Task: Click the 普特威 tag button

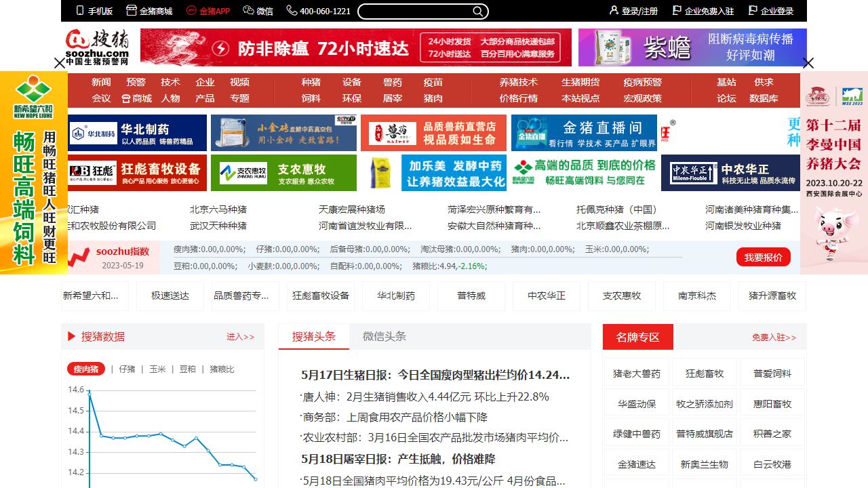Action: (471, 296)
